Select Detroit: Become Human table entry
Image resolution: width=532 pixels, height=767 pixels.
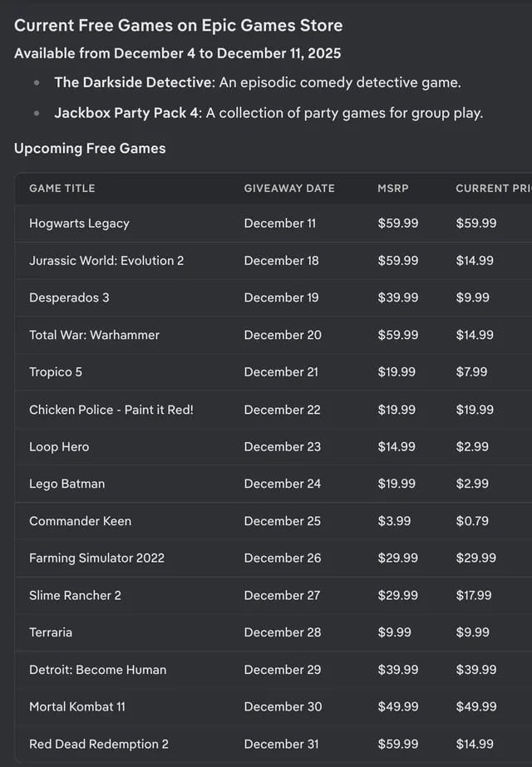coord(97,669)
